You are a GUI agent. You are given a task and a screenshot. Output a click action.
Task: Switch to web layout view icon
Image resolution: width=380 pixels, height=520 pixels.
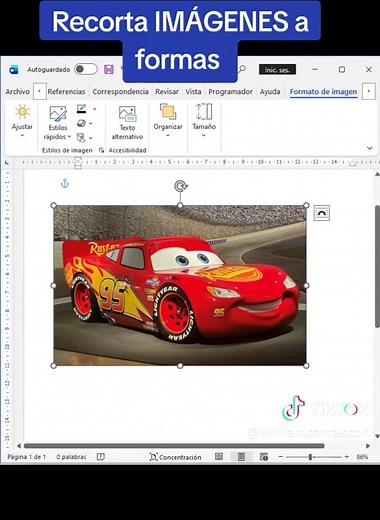coord(264,457)
